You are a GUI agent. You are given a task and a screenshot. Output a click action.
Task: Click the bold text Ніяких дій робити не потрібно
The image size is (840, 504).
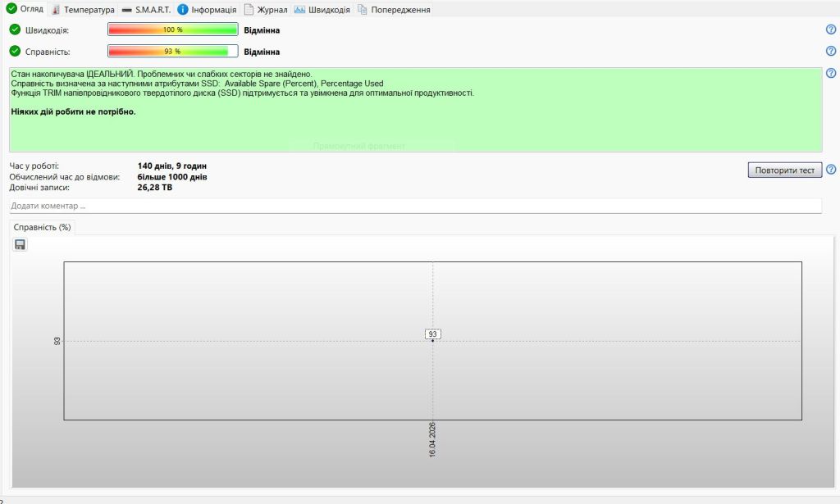pos(73,111)
